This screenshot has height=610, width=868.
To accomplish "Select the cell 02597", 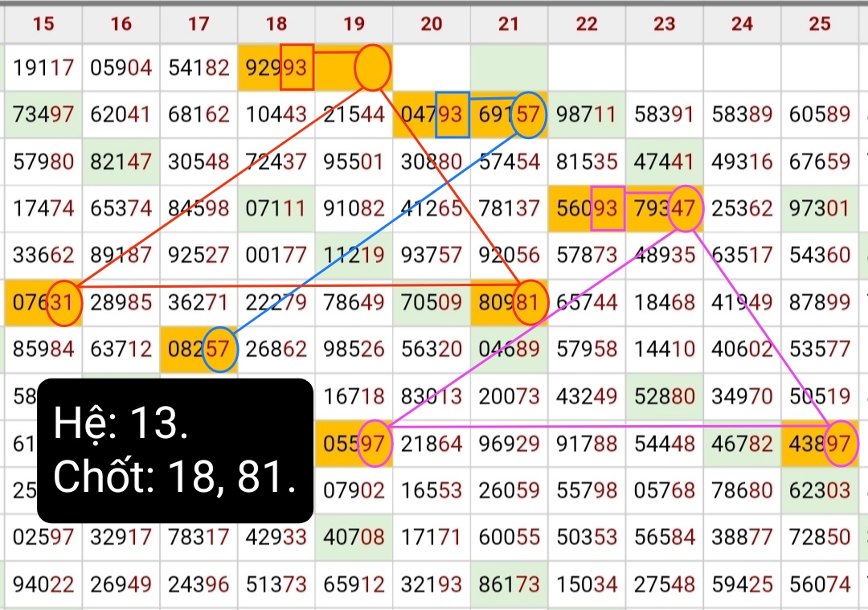I will pyautogui.click(x=43, y=538).
